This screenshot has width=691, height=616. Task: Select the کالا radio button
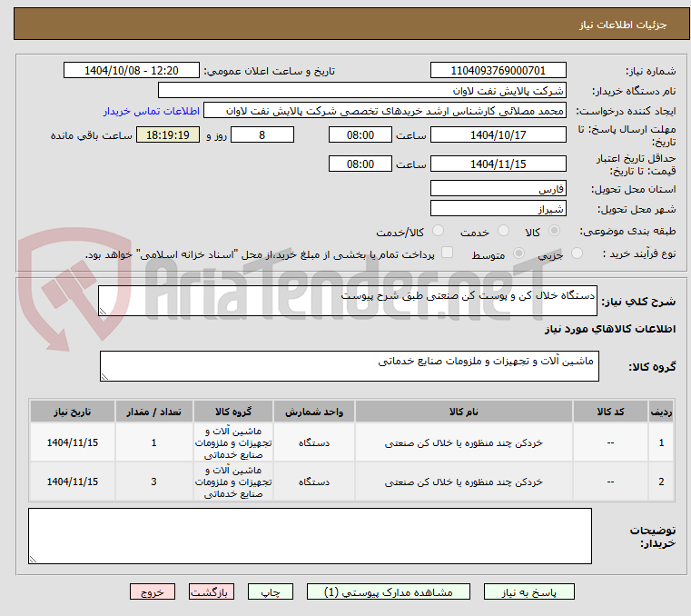click(555, 231)
